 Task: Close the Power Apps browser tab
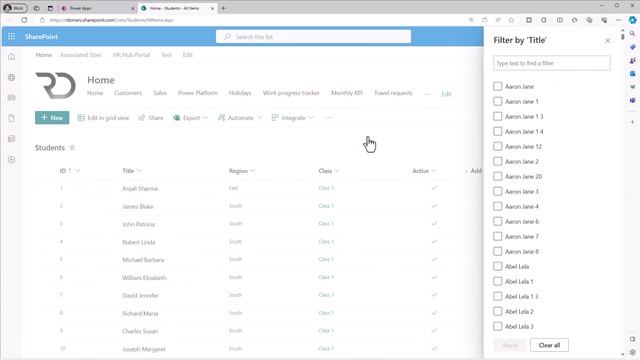tap(133, 8)
